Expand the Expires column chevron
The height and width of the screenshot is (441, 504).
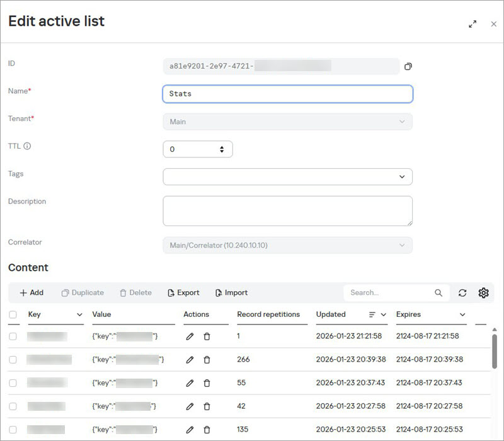[462, 314]
